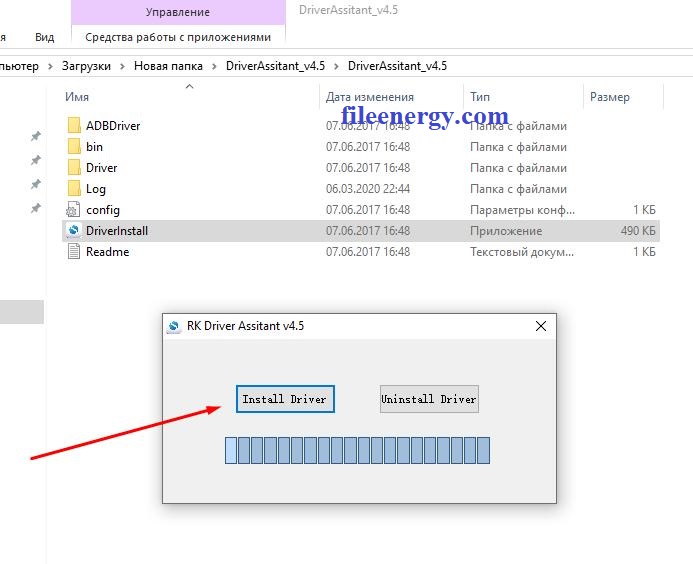Go to Новая папка in the breadcrumb
This screenshot has width=693, height=564.
(168, 66)
